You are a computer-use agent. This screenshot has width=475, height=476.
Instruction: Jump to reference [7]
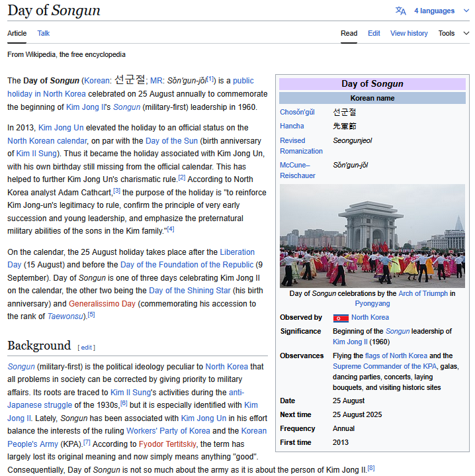(87, 442)
